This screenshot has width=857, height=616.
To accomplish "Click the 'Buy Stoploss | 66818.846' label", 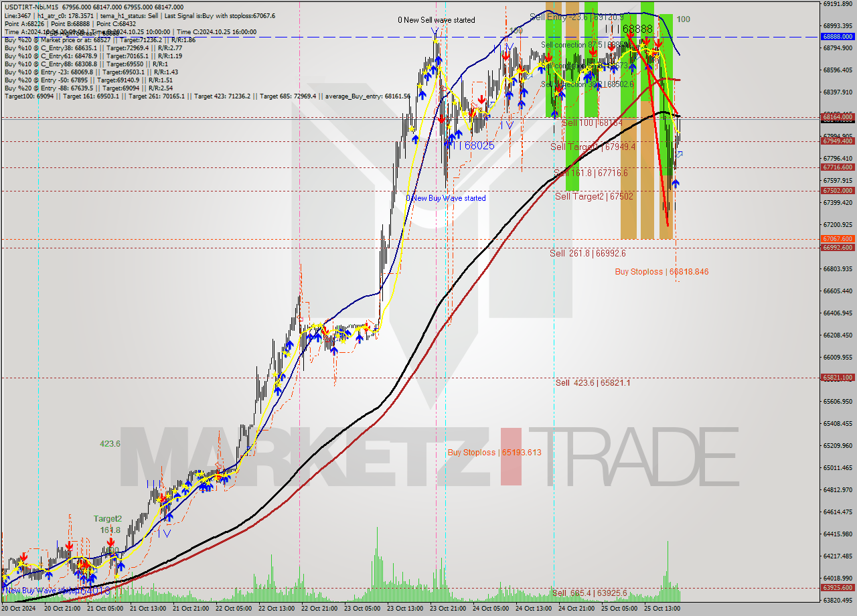I will [661, 272].
